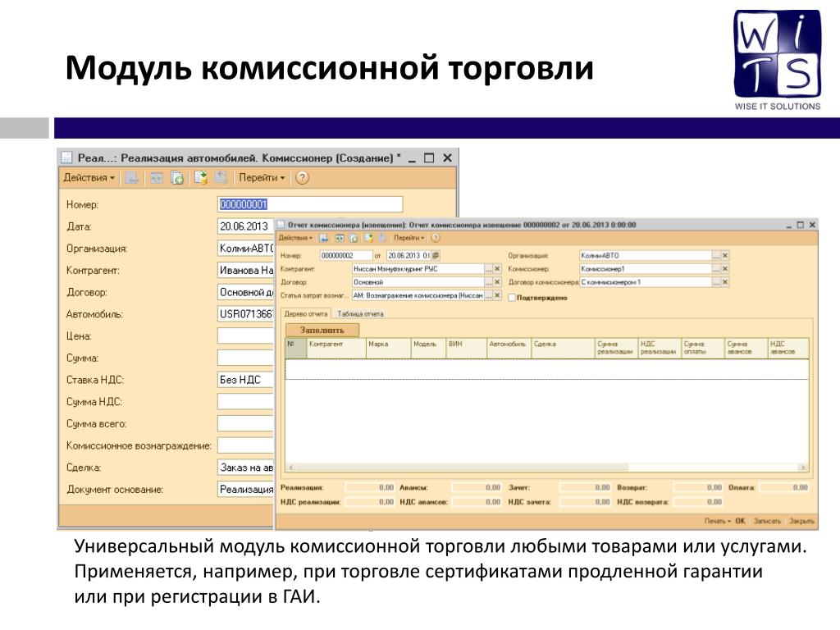
Task: Clear the Организация field КолмиАВТО
Action: (725, 256)
